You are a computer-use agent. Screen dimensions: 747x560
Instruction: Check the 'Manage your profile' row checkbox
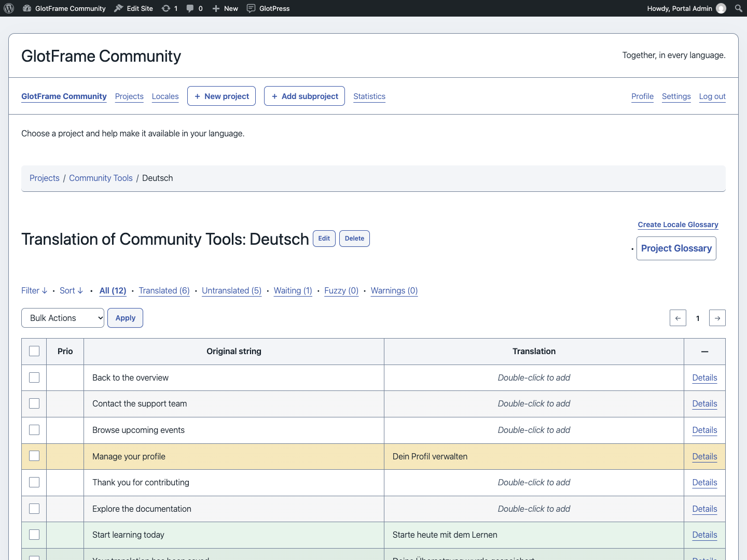click(x=34, y=456)
